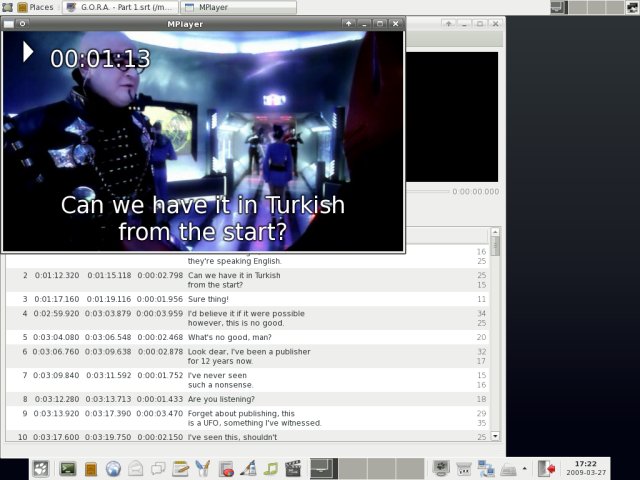640x480 pixels.
Task: Select subtitle row 10 'I've seen this, shouldn't'
Action: (x=247, y=436)
